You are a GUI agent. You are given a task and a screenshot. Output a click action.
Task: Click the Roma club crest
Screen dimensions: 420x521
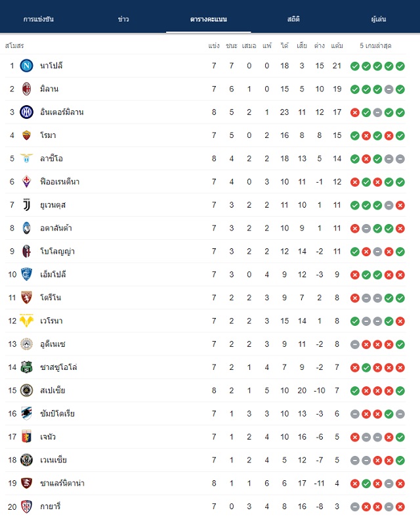tap(26, 135)
